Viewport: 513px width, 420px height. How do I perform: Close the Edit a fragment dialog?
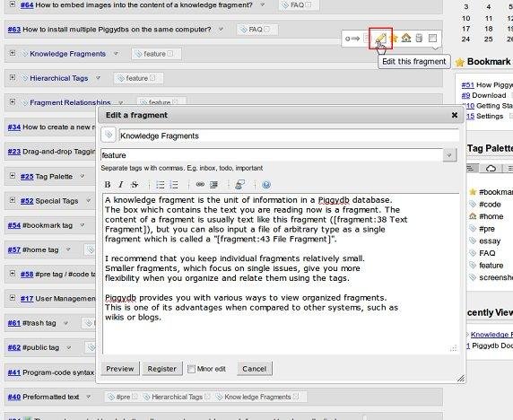(x=455, y=115)
